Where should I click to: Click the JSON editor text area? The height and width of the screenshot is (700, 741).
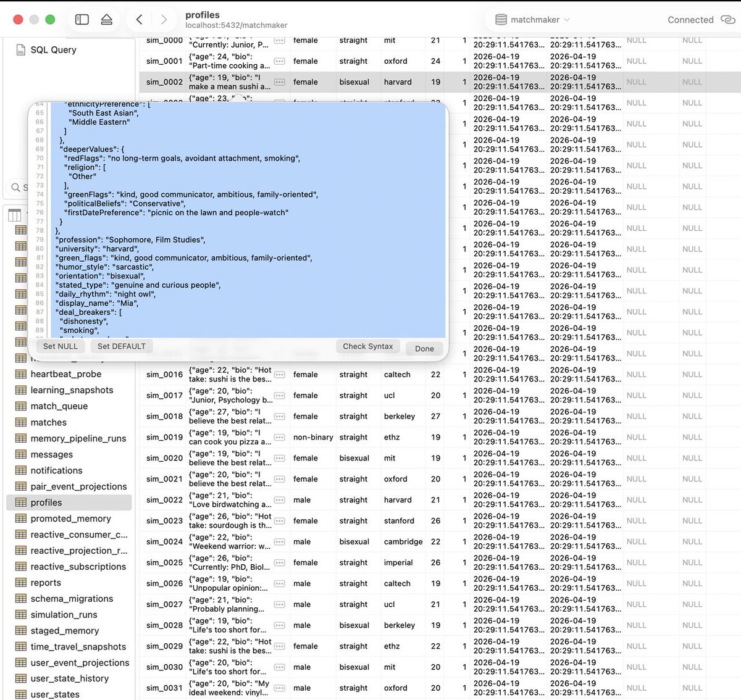click(248, 219)
